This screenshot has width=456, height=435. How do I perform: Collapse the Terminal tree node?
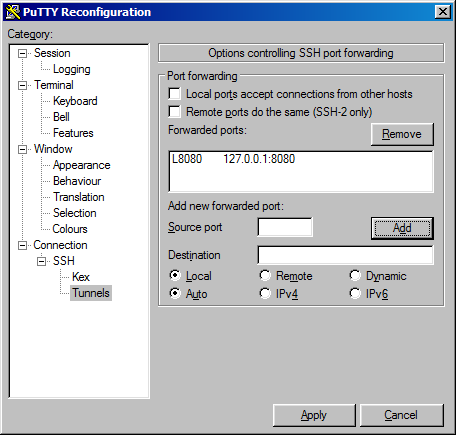tap(22, 85)
